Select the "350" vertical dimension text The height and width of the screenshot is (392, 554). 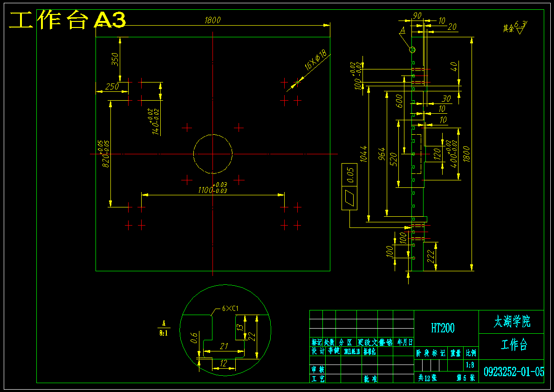click(x=115, y=60)
